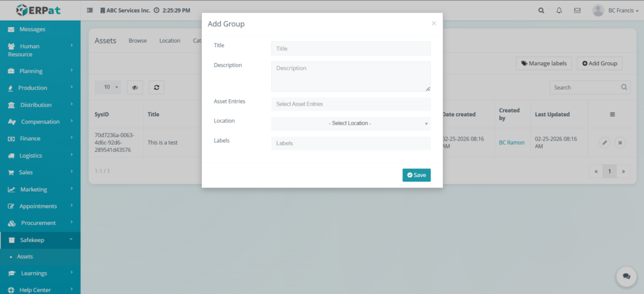Open the table column menu icon

(612, 114)
